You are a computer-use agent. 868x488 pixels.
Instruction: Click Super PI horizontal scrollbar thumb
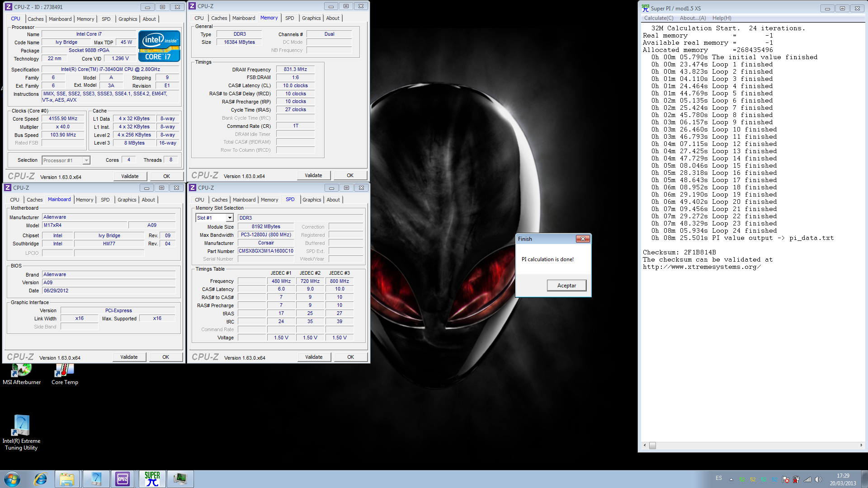click(652, 446)
